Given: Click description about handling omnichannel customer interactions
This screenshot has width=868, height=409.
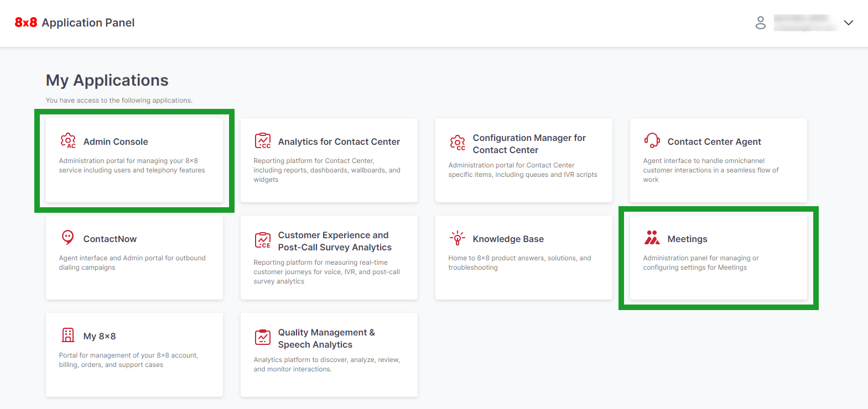Looking at the screenshot, I should tap(711, 170).
